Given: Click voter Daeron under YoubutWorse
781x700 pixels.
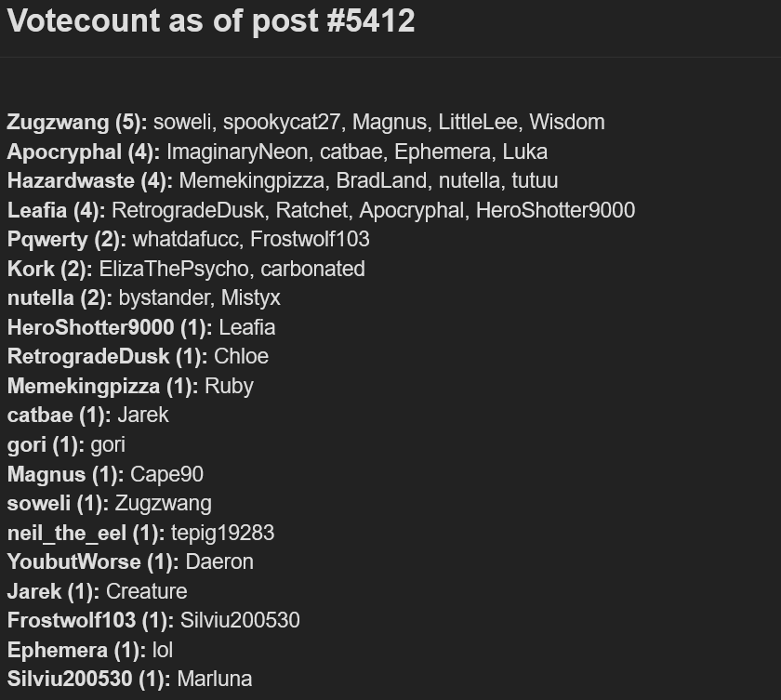Looking at the screenshot, I should coord(219,562).
